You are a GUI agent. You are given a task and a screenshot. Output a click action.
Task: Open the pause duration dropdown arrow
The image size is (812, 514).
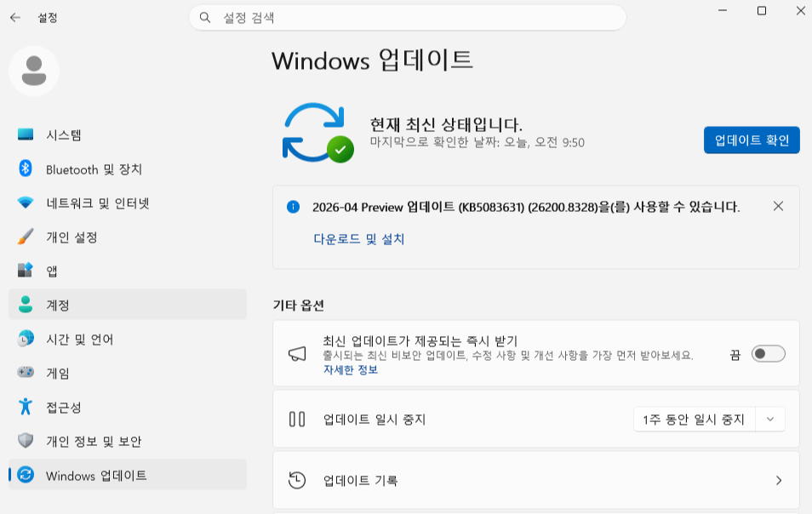tap(770, 420)
